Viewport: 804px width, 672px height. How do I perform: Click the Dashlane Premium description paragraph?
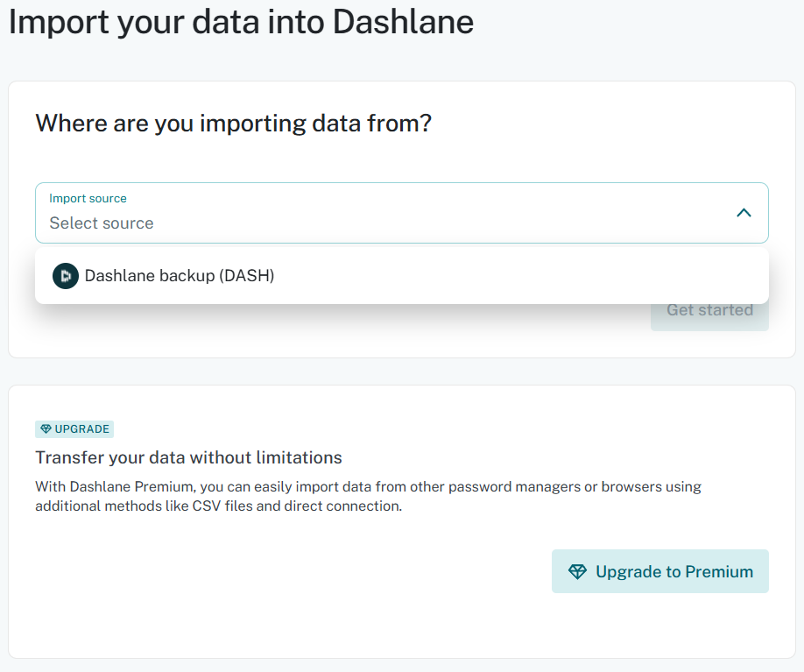coord(368,496)
